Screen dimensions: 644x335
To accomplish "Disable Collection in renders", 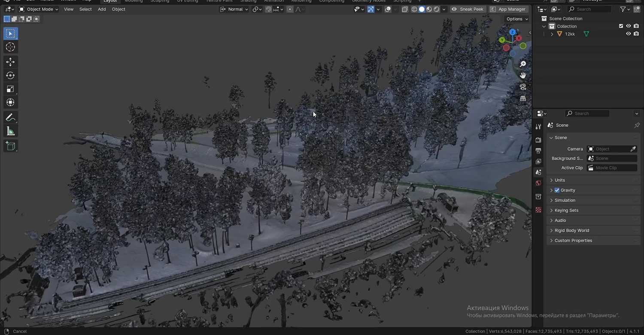I will click(636, 26).
